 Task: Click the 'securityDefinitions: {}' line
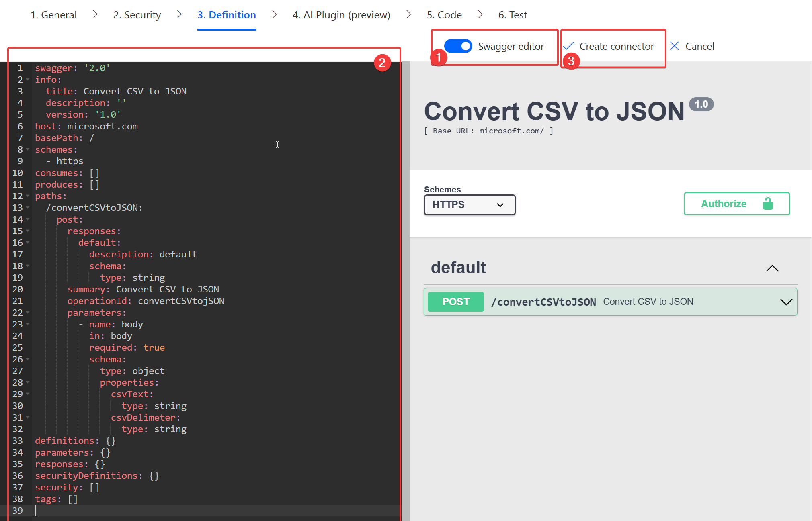click(97, 476)
